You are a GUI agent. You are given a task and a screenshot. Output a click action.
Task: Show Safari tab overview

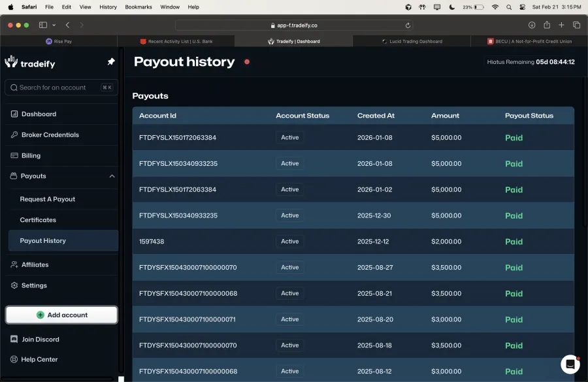point(576,25)
